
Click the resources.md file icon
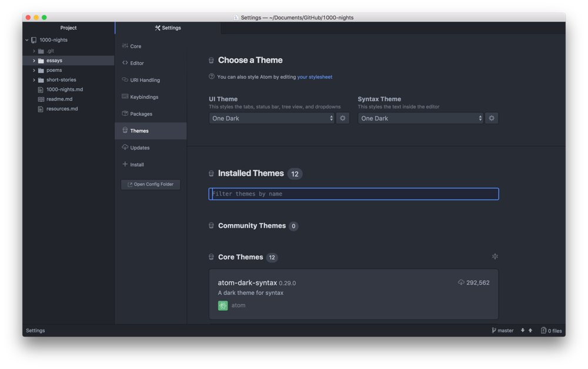tap(41, 109)
